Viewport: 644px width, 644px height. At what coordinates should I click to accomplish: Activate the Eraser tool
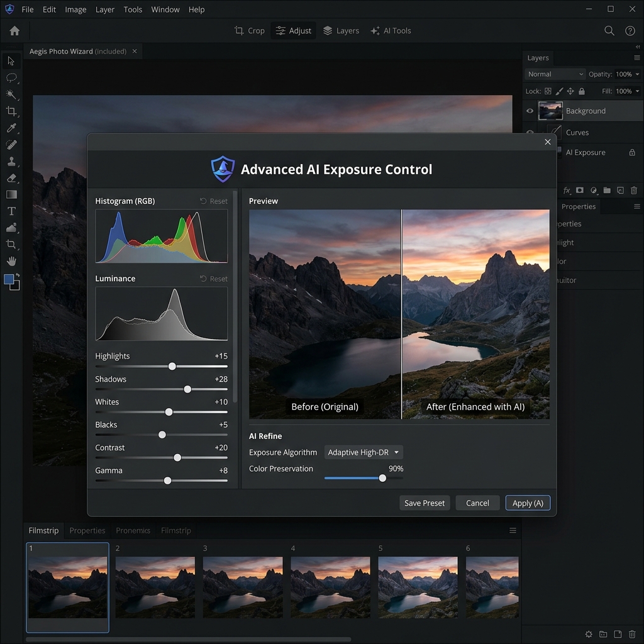[11, 178]
